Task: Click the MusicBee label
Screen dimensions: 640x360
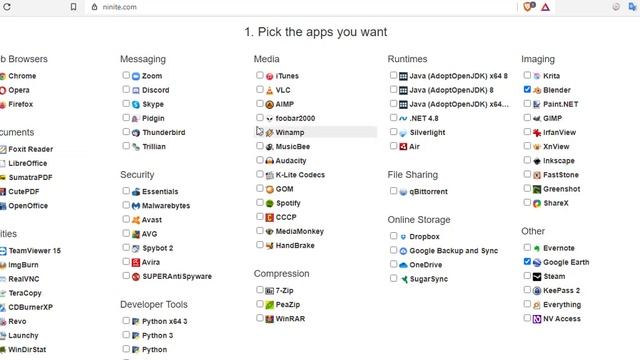Action: (x=293, y=147)
